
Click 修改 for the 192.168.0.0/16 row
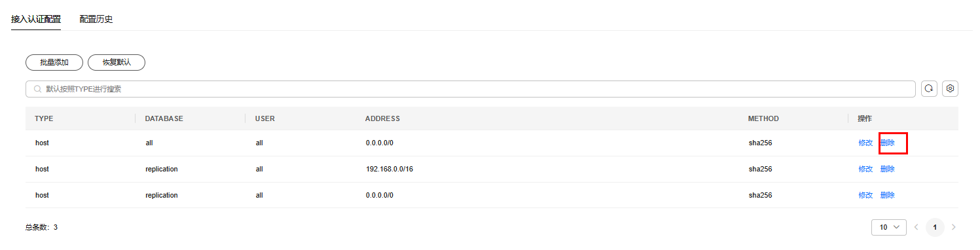(x=865, y=169)
